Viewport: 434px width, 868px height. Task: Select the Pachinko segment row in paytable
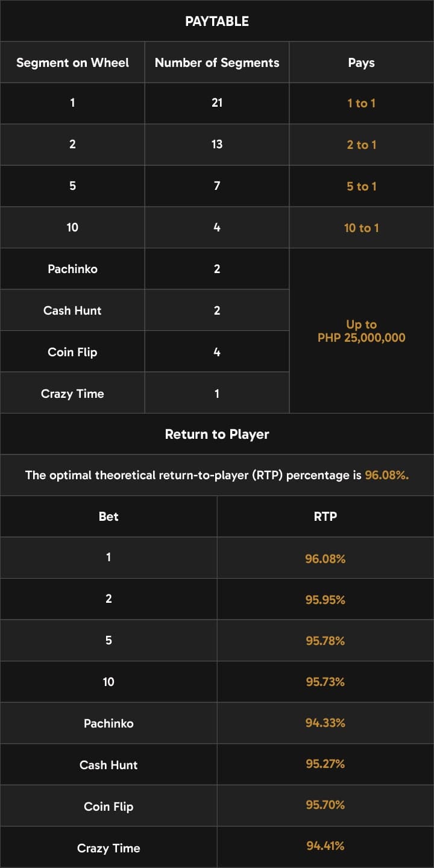[x=145, y=269]
